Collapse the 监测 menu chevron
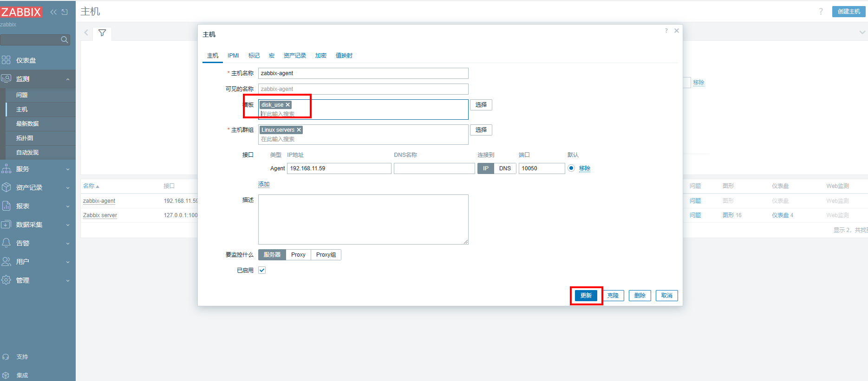The image size is (868, 381). pyautogui.click(x=68, y=79)
